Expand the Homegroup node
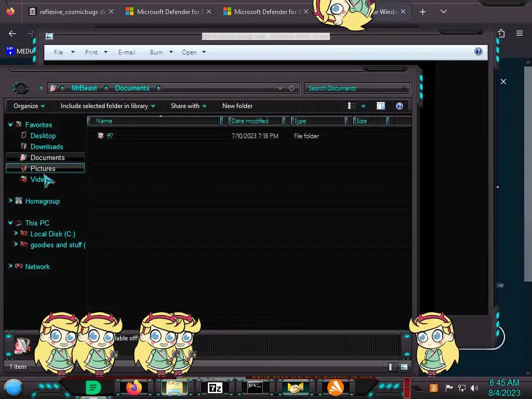This screenshot has width=532, height=399. tap(10, 201)
